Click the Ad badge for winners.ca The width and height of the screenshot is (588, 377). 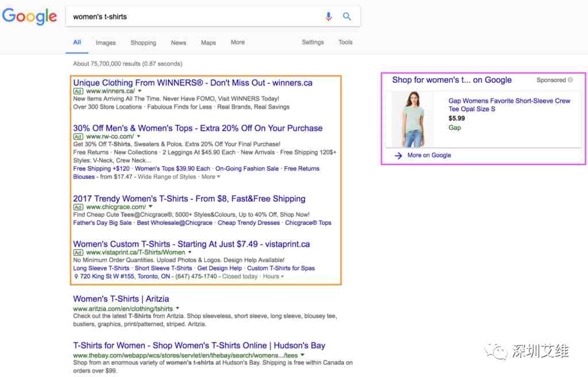78,91
